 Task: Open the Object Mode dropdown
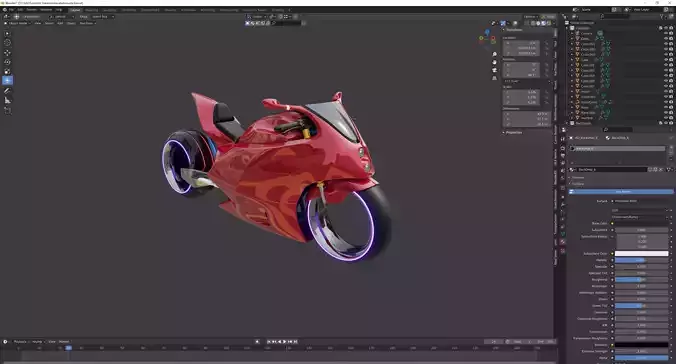tap(18, 23)
